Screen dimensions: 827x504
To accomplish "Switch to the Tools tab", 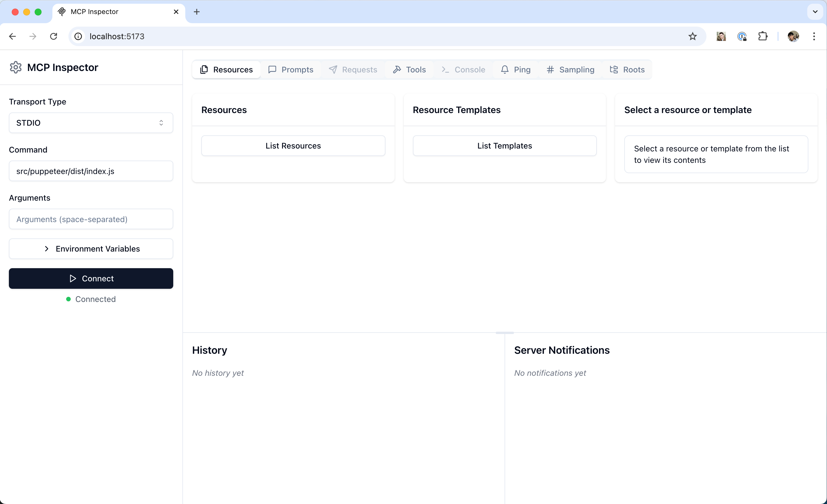I will click(x=415, y=70).
